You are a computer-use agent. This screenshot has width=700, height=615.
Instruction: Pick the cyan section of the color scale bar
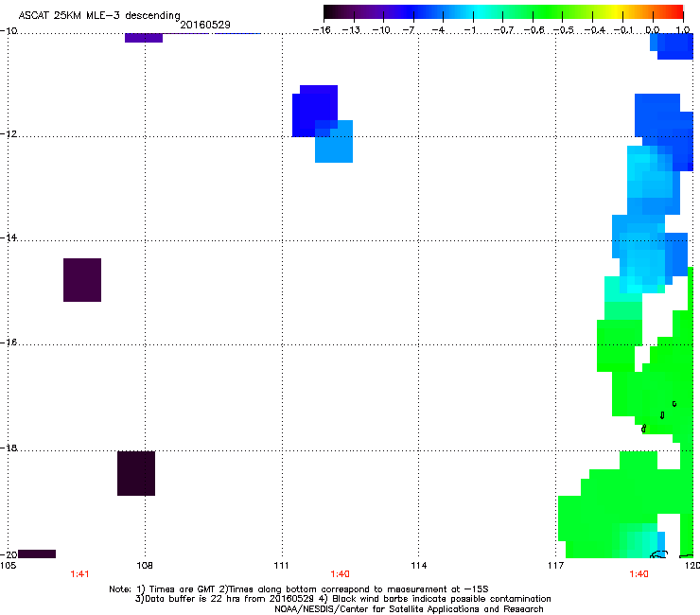click(480, 12)
